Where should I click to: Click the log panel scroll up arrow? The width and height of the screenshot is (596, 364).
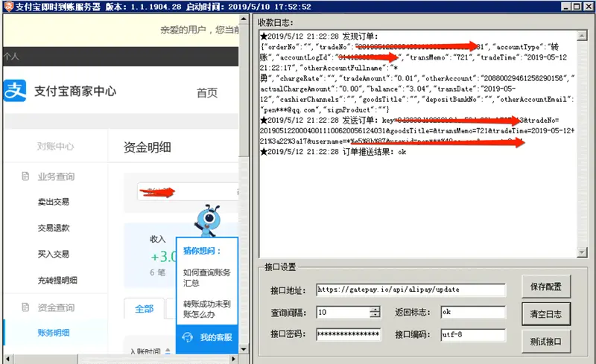tap(582, 36)
